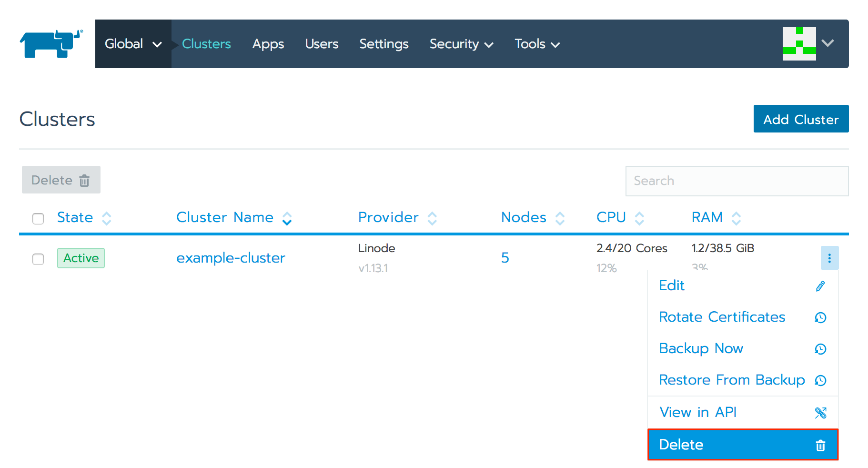Click the View in API link icon
The width and height of the screenshot is (868, 468).
[820, 413]
